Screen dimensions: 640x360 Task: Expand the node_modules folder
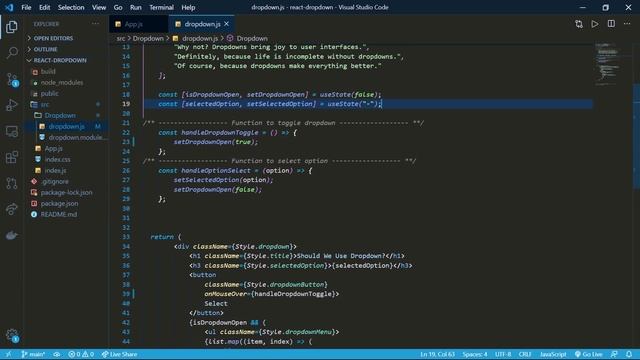[x=62, y=82]
